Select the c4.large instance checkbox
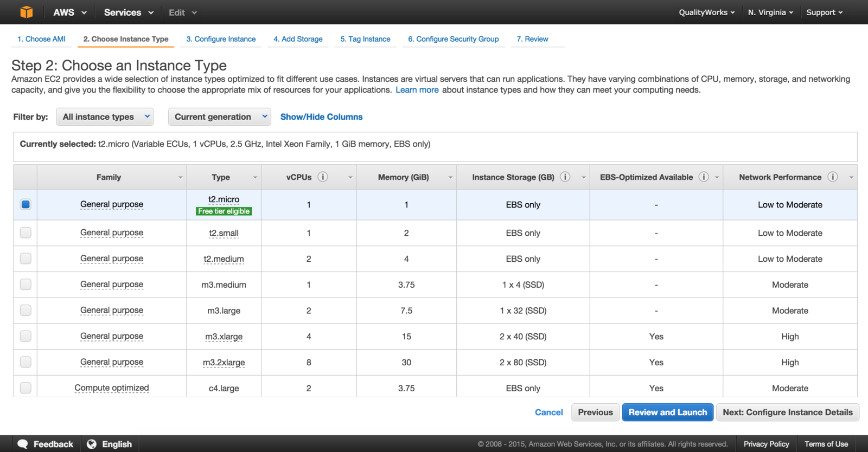Image resolution: width=868 pixels, height=452 pixels. (25, 388)
